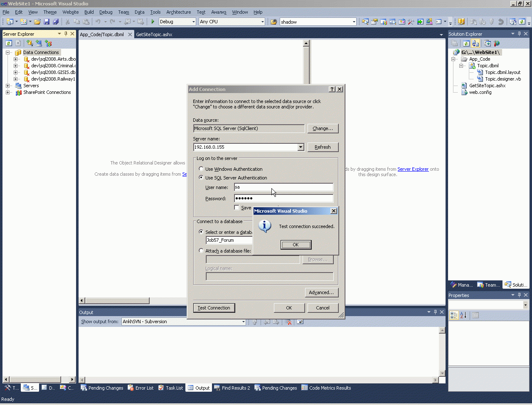The image size is (532, 405).
Task: Click the Clear All icon in Output toolbar
Action: tap(288, 322)
